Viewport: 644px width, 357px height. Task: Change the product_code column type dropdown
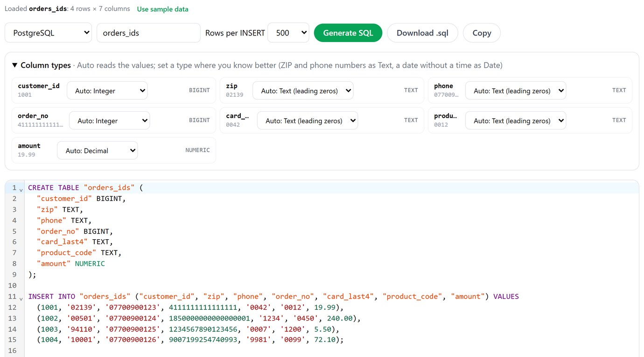(x=516, y=121)
